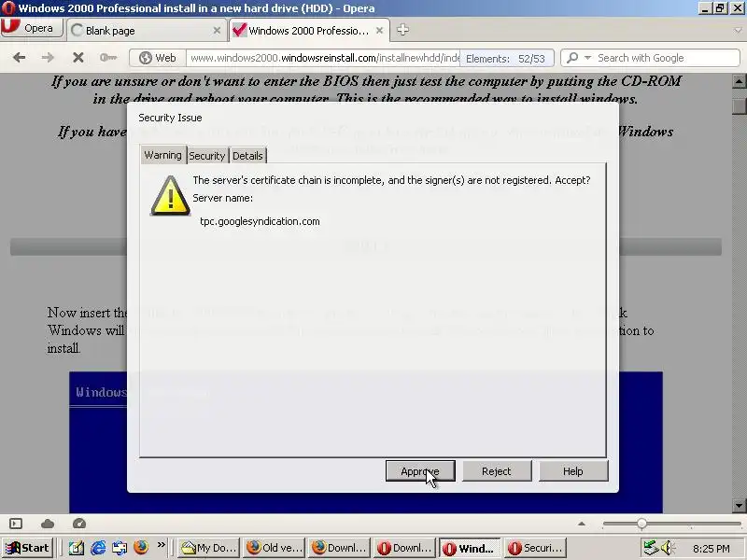Stop loading with the X toolbar icon
Screen dimensions: 747x560
coord(78,58)
